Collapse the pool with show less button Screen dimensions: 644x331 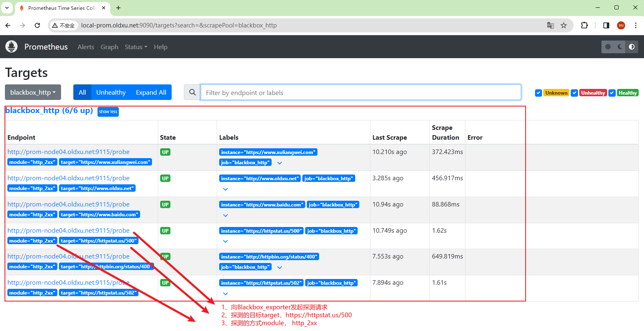click(108, 111)
